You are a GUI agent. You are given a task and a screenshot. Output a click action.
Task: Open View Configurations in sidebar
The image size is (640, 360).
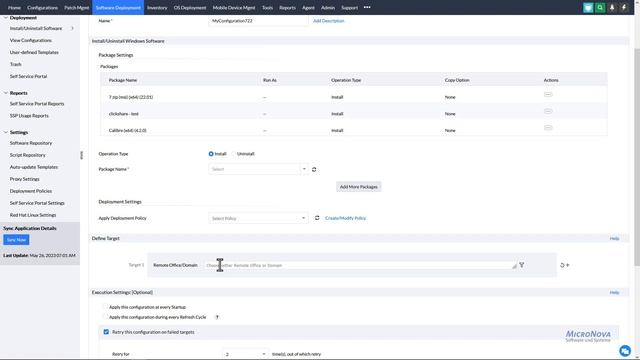(31, 40)
